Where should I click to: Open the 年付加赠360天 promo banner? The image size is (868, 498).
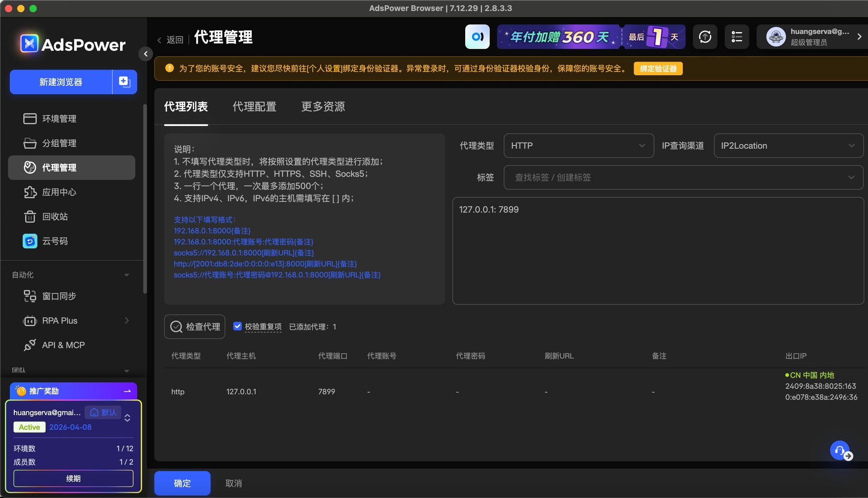pos(591,37)
